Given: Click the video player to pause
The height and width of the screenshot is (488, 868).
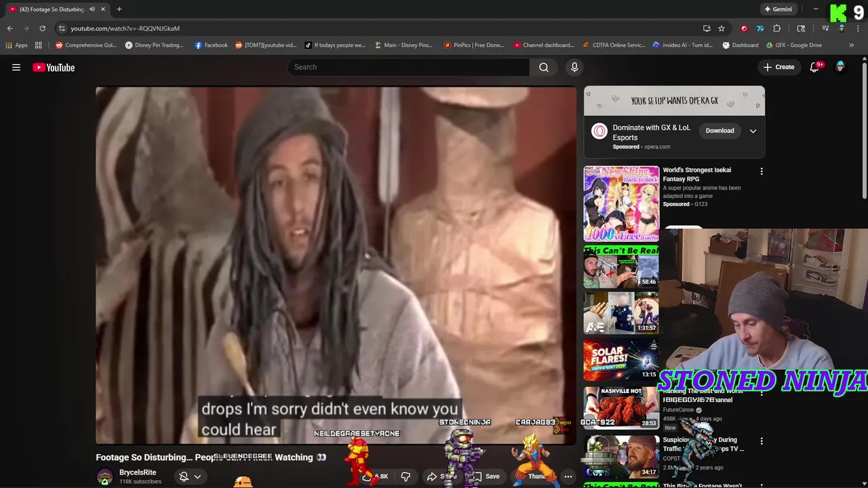Looking at the screenshot, I should click(336, 264).
